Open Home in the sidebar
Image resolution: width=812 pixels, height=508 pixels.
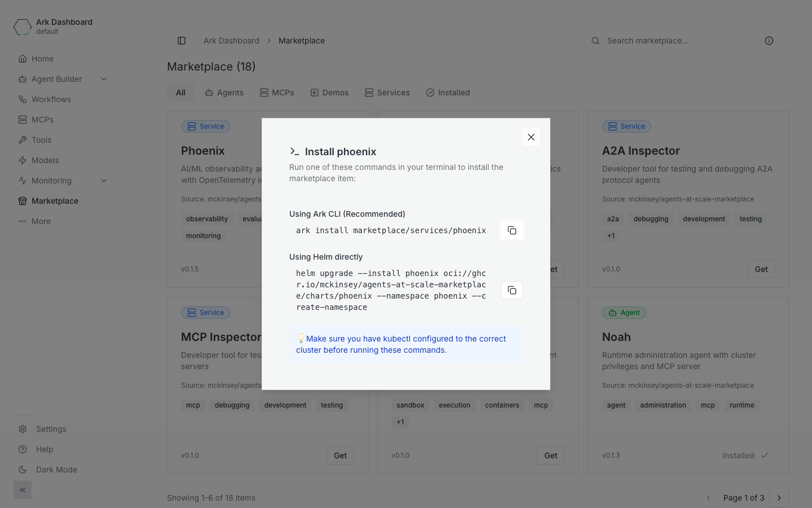point(63,59)
